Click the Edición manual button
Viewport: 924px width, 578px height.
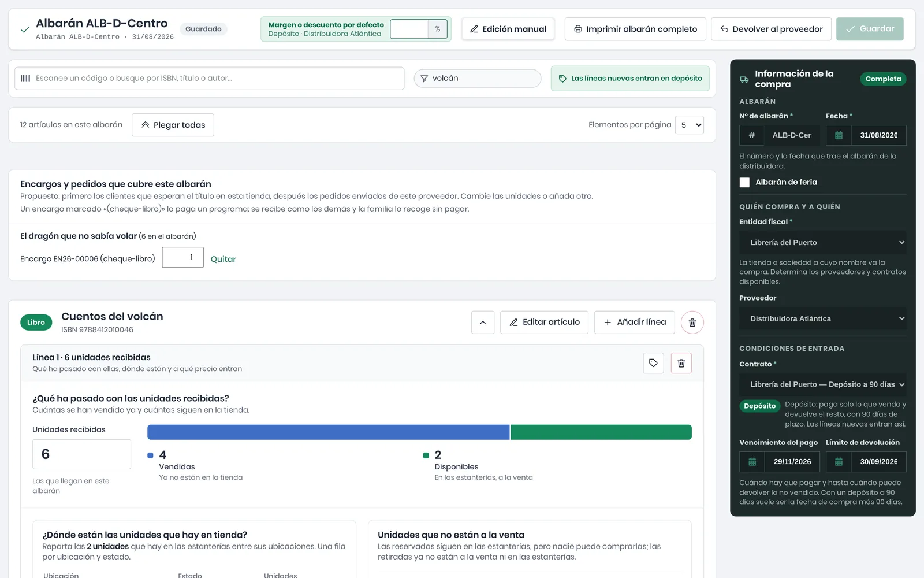[508, 29]
